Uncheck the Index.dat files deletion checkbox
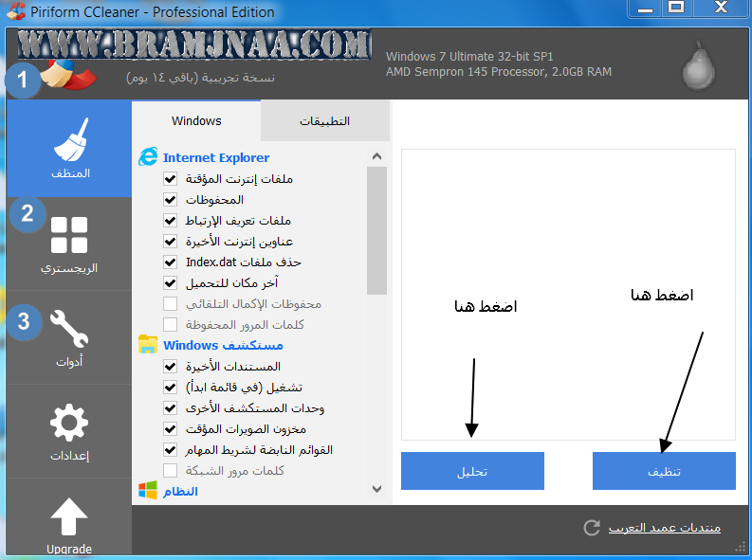 [x=171, y=262]
